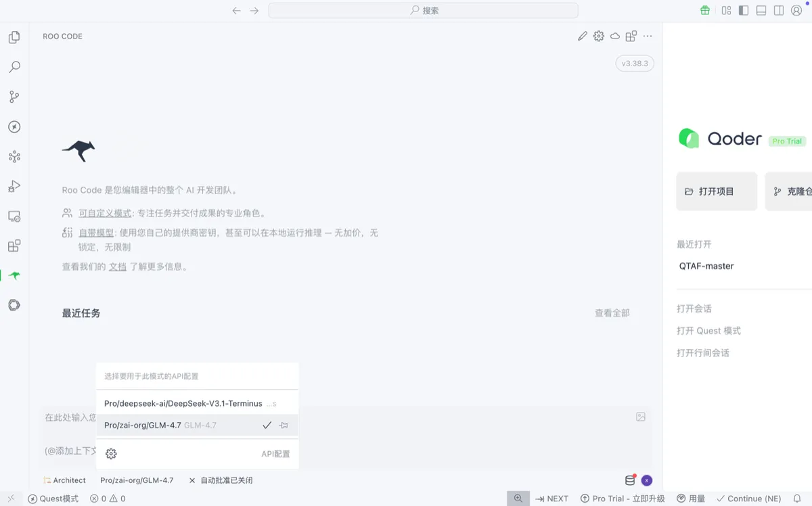
Task: Open recent project QTAF-master
Action: [706, 266]
